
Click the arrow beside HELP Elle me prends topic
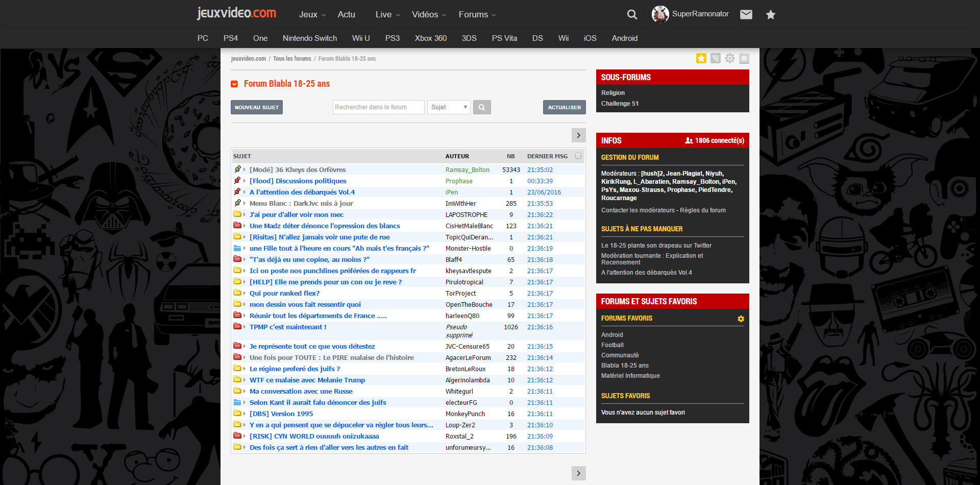pos(244,282)
